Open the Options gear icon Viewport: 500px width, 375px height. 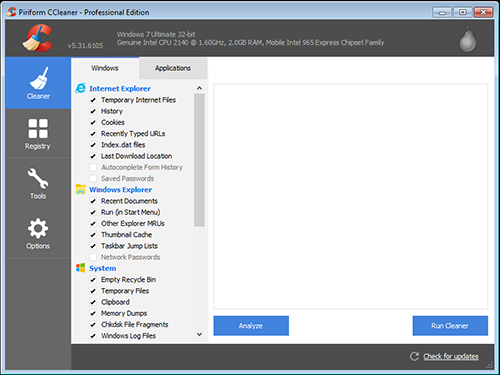tap(38, 228)
